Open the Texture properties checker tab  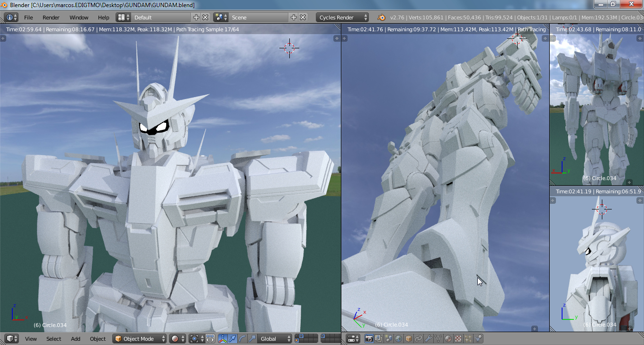click(458, 339)
